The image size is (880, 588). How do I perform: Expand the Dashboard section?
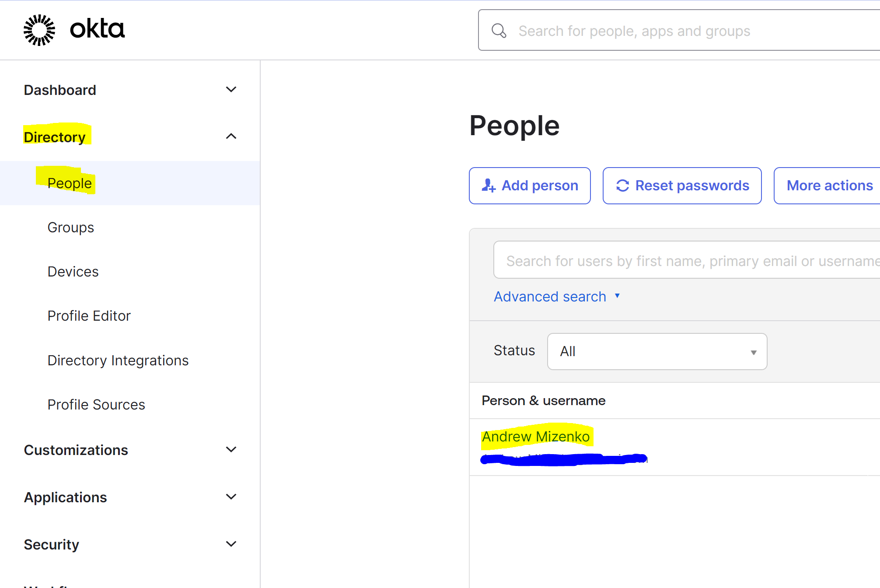pyautogui.click(x=231, y=89)
